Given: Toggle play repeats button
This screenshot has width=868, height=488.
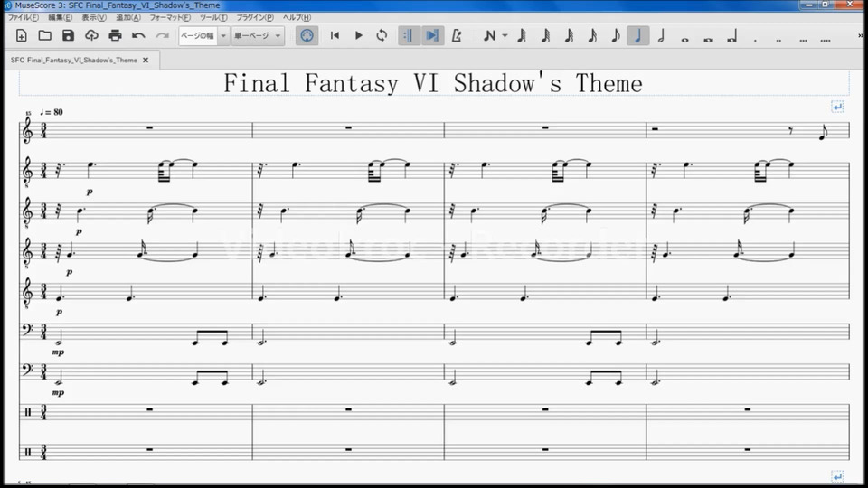Looking at the screenshot, I should [x=409, y=36].
